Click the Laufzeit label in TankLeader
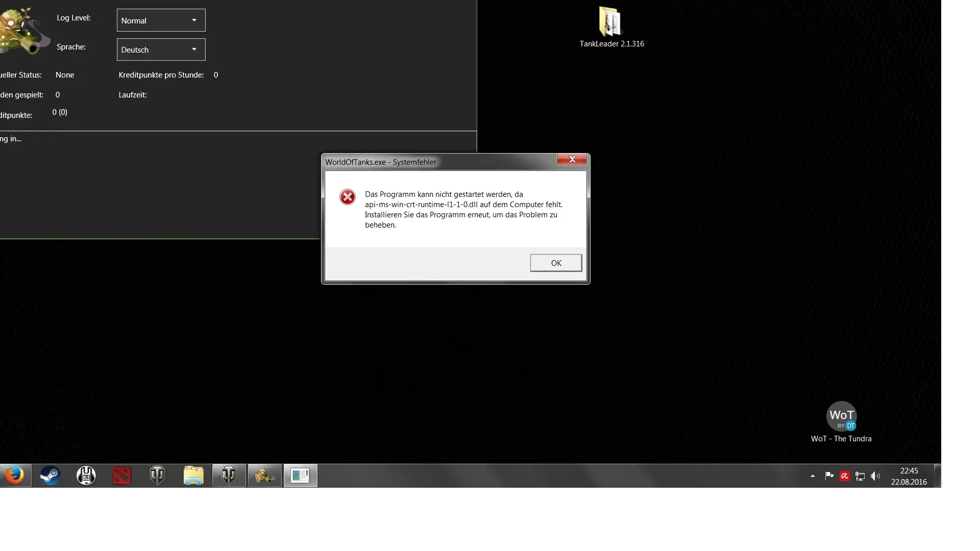 point(133,95)
